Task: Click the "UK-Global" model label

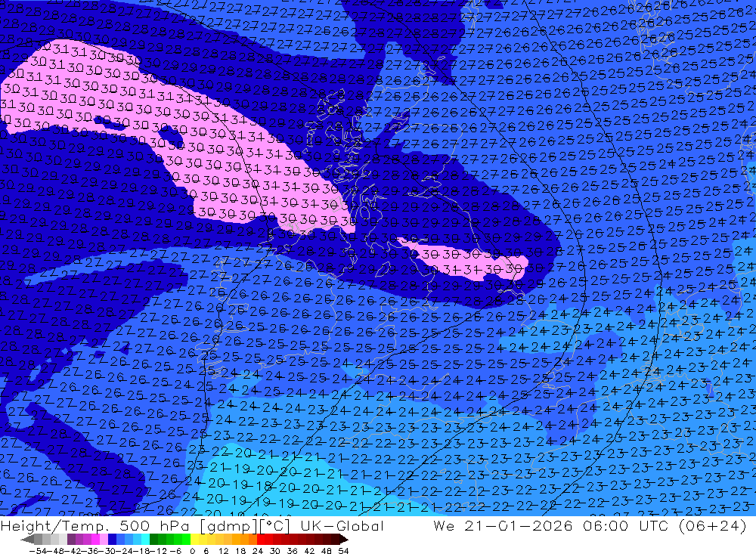Action: coord(342,525)
